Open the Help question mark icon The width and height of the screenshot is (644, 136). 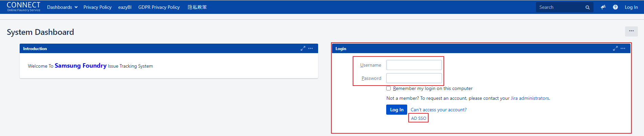click(x=615, y=7)
